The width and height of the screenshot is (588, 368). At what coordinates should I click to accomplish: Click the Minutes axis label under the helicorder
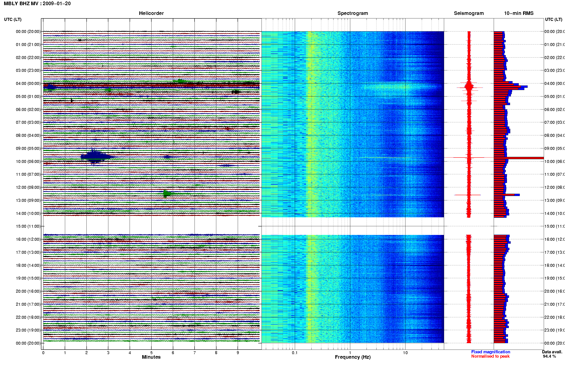151,357
